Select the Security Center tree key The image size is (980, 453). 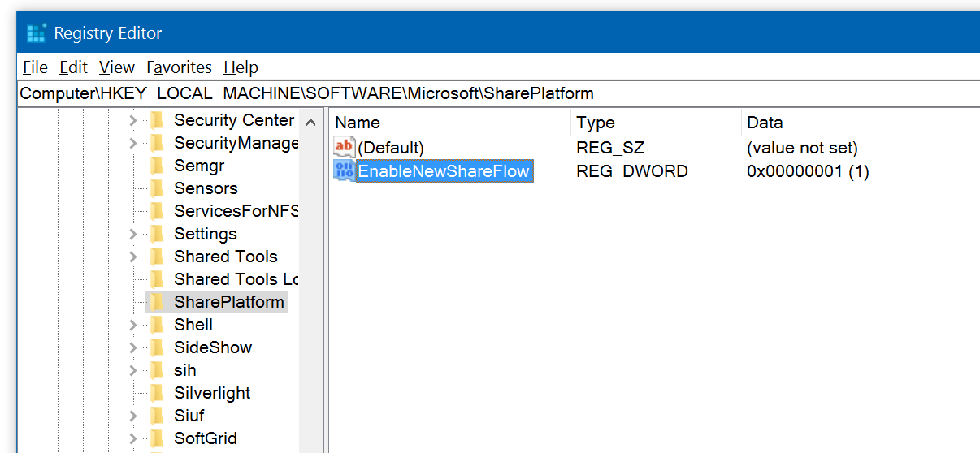click(234, 120)
